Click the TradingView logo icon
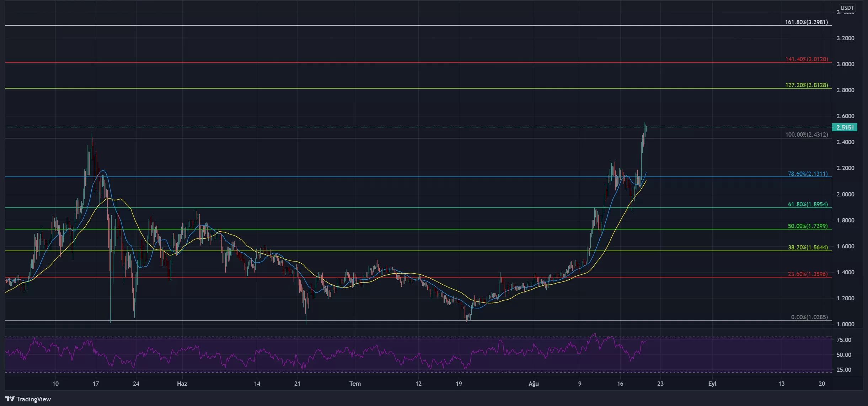868x406 pixels. click(x=10, y=399)
